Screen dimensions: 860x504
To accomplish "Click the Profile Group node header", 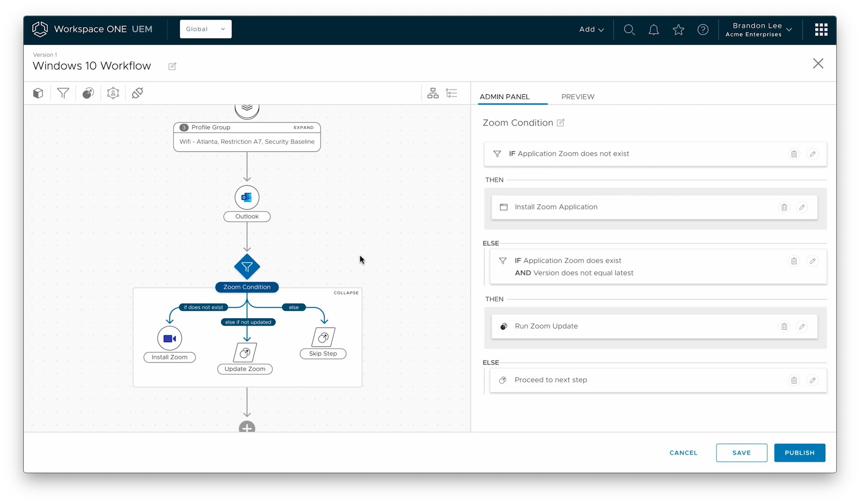I will point(247,127).
